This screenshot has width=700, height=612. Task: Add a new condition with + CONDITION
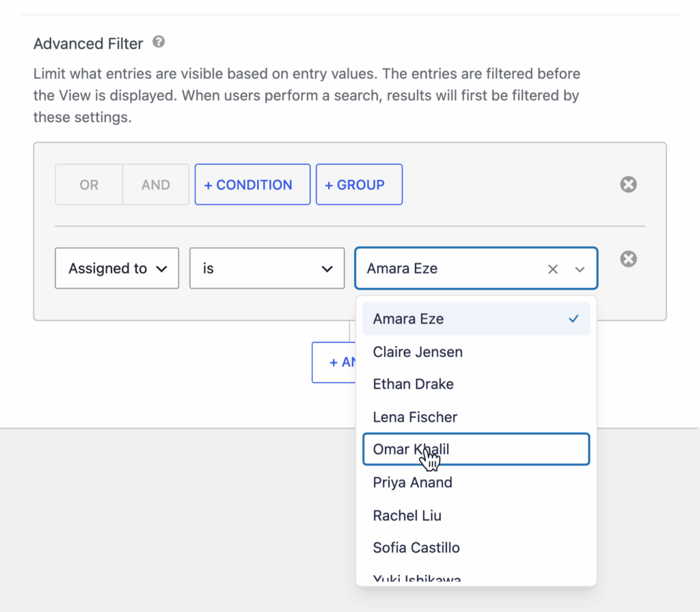pyautogui.click(x=252, y=185)
